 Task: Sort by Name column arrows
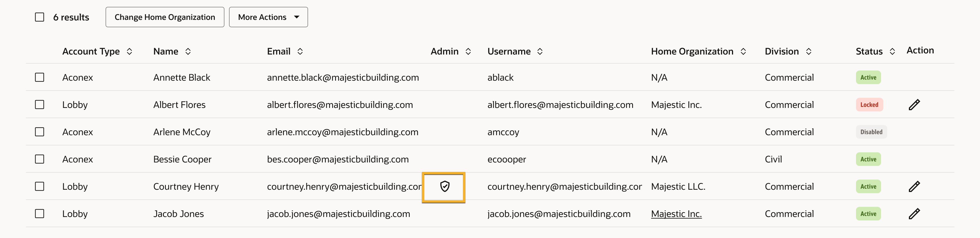[x=188, y=51]
